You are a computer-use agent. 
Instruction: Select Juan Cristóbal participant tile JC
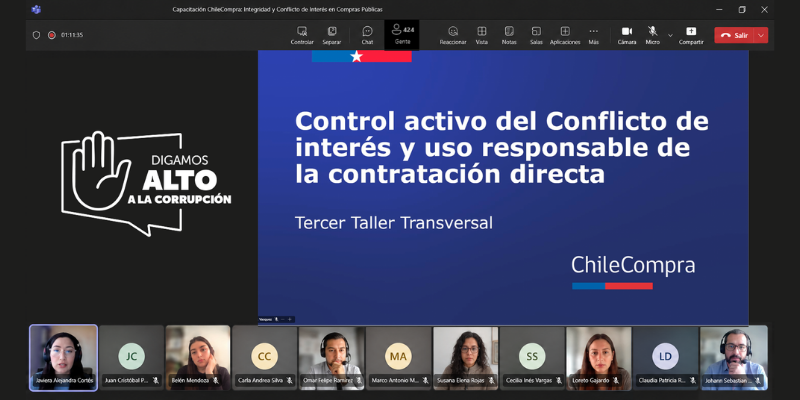pyautogui.click(x=132, y=358)
